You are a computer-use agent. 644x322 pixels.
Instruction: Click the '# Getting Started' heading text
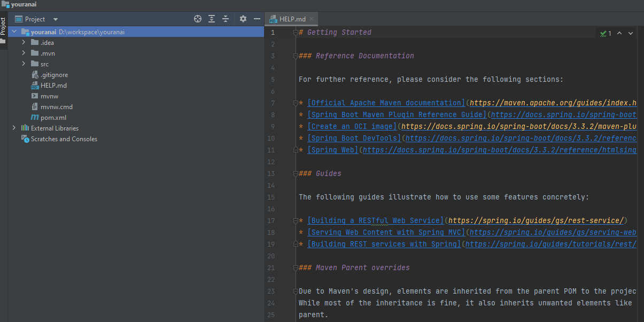click(335, 33)
